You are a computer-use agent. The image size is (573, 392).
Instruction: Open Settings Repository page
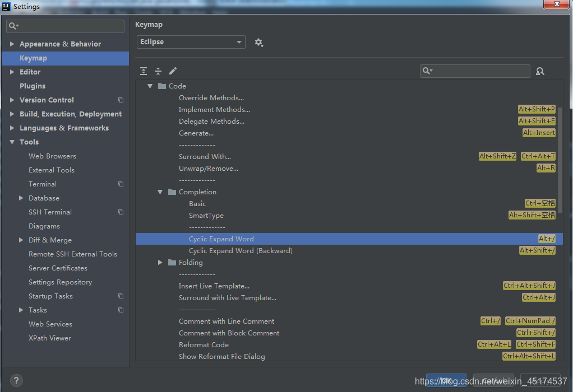[61, 282]
